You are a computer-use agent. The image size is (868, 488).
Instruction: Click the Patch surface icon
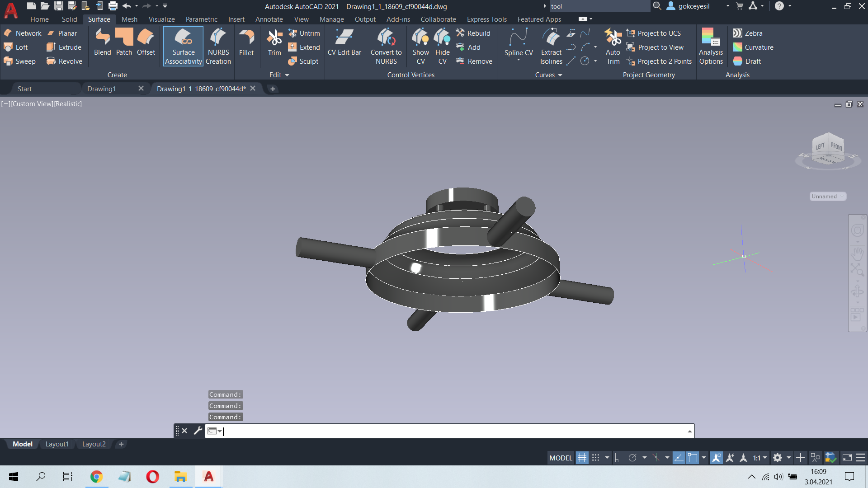click(124, 42)
